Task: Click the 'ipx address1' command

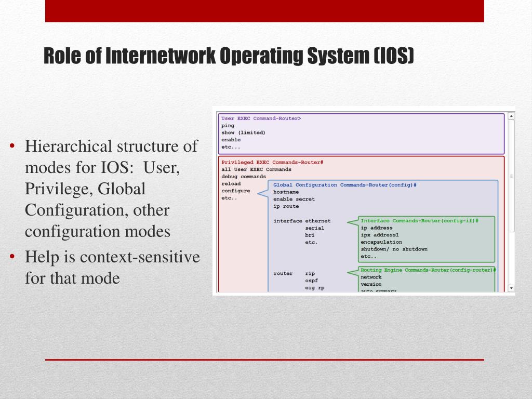Action: pyautogui.click(x=380, y=235)
